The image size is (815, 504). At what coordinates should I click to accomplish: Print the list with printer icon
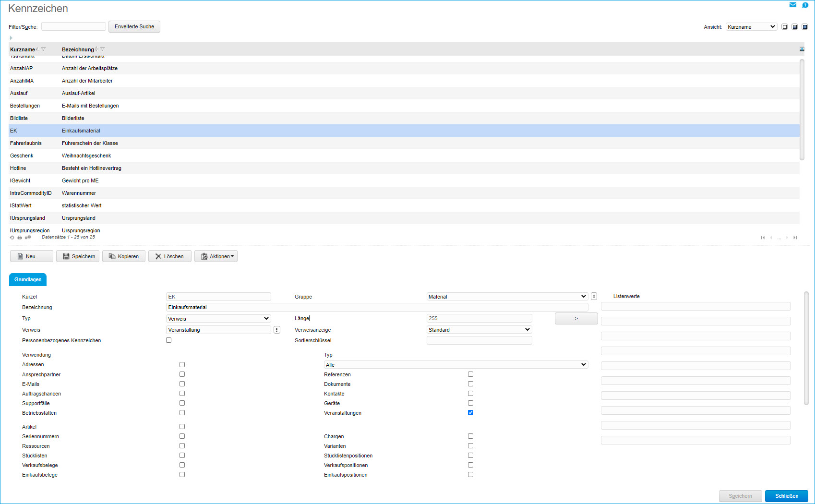20,238
